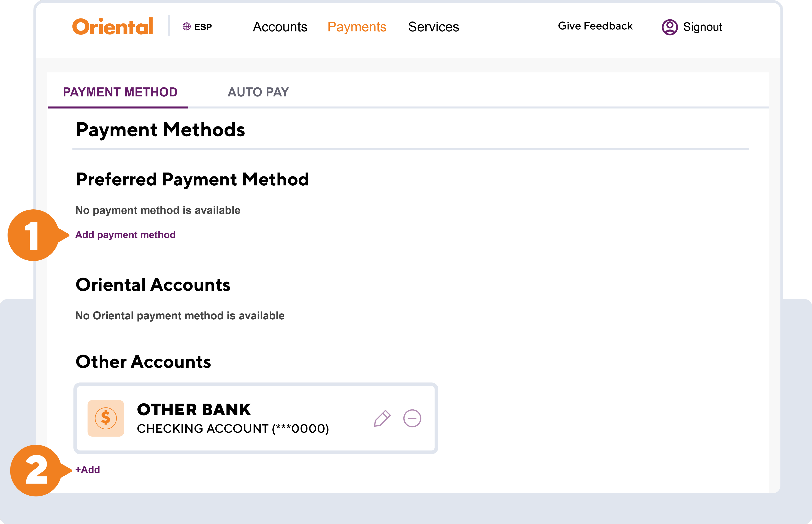
Task: Open the Payments menu
Action: (x=357, y=27)
